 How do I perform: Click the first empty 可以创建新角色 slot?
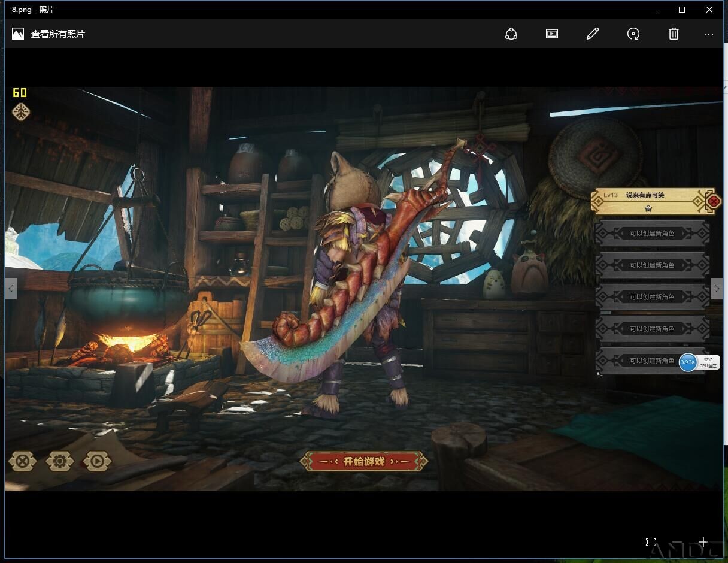click(x=653, y=233)
